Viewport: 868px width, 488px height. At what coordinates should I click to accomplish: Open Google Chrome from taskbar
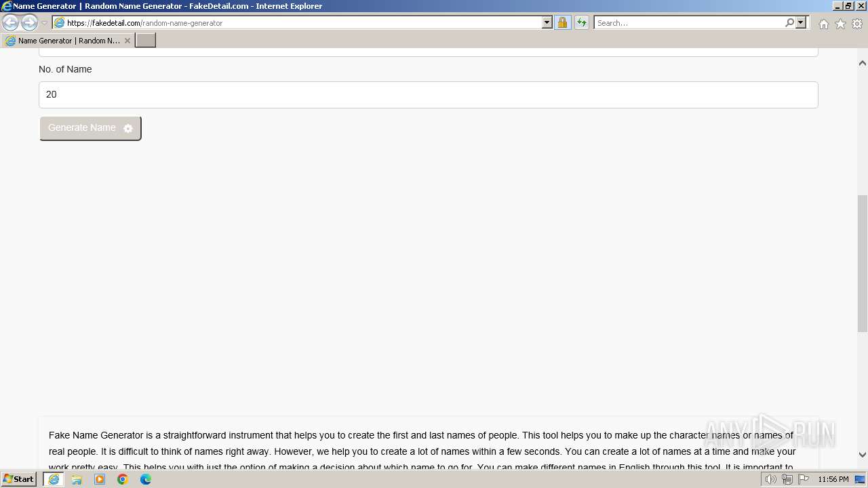pyautogui.click(x=123, y=479)
